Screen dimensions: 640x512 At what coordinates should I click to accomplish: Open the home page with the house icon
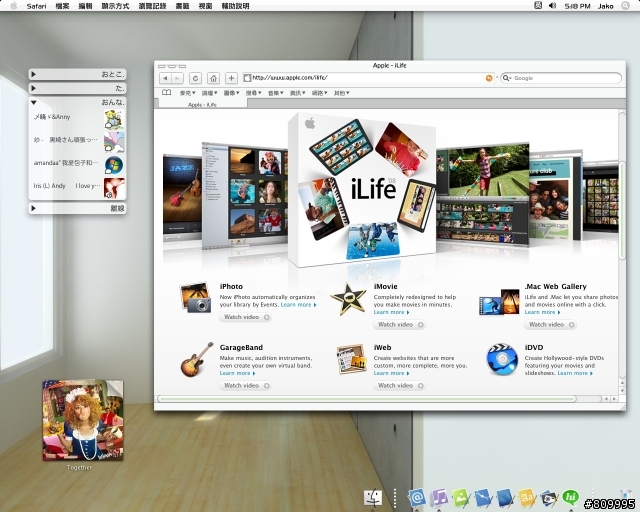pyautogui.click(x=213, y=78)
